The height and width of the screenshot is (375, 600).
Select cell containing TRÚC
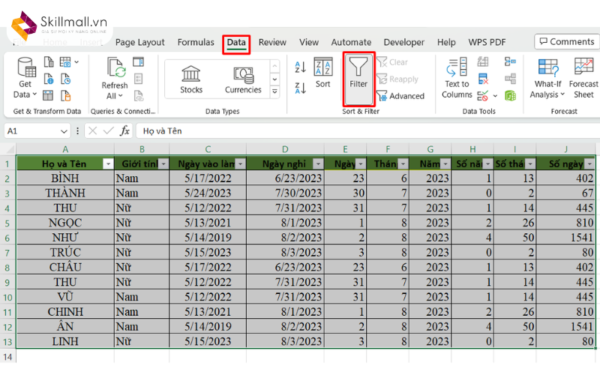click(x=65, y=253)
